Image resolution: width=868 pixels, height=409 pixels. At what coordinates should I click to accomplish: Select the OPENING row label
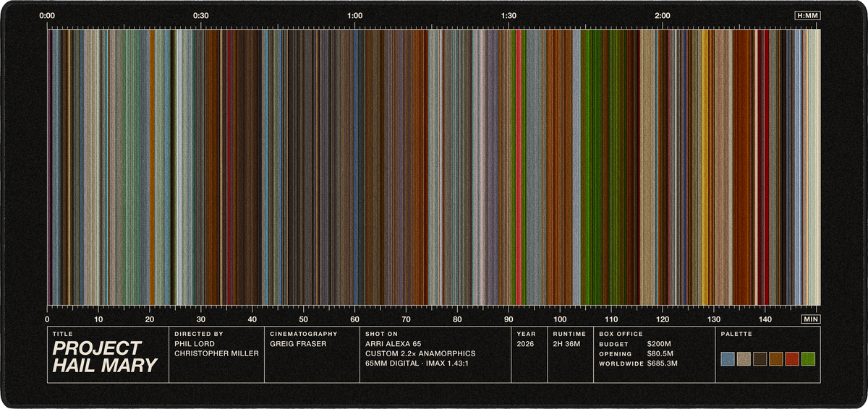click(x=616, y=353)
